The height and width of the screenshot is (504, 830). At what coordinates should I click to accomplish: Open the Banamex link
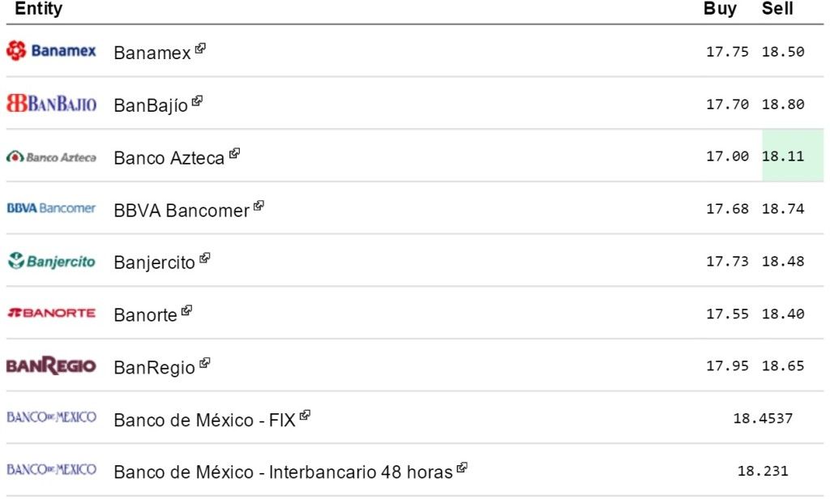[x=154, y=50]
